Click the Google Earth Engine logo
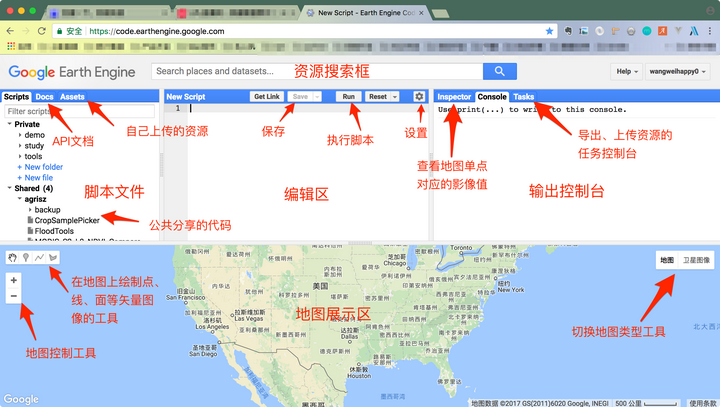This screenshot has height=407, width=720. (x=72, y=72)
